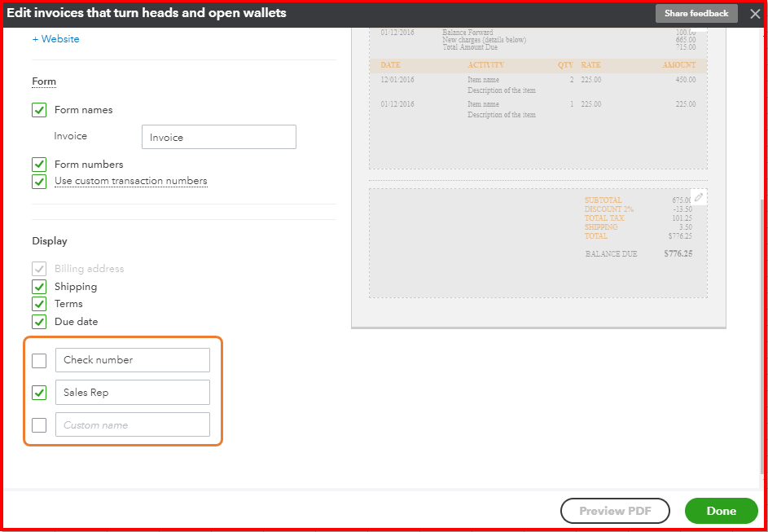Click the pencil edit icon in footer preview

tap(699, 197)
